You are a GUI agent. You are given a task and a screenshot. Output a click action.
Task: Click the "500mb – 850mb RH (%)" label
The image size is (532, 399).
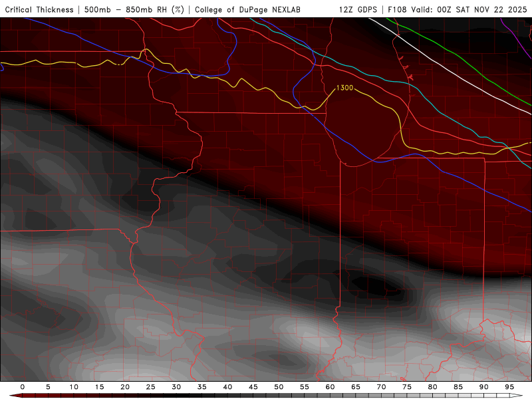pos(134,10)
